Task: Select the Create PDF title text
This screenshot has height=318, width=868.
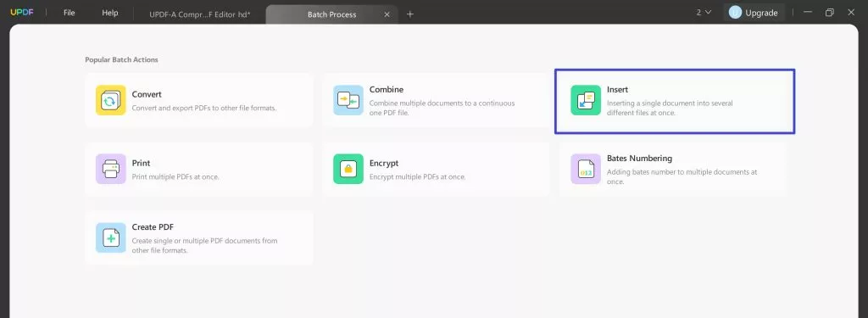Action: tap(153, 227)
